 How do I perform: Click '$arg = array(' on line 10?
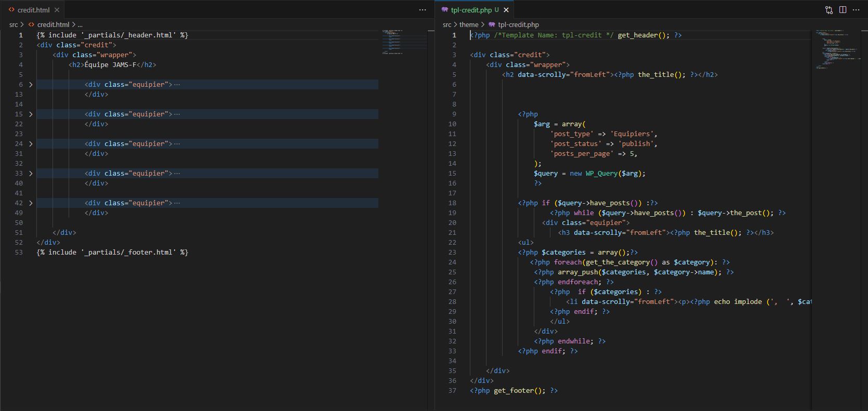(560, 124)
